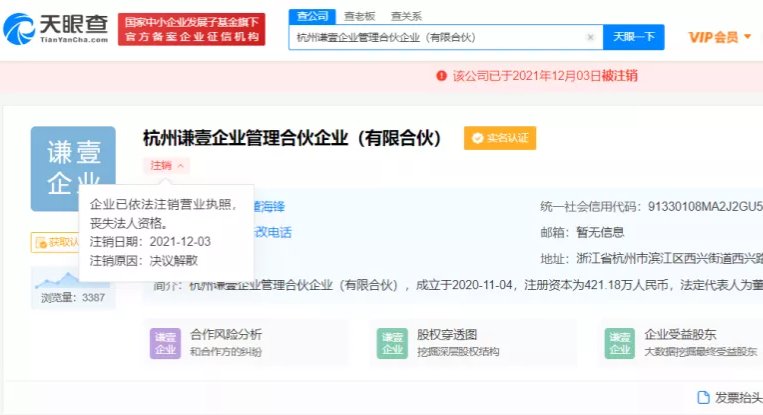
Task: Open the 合作风险分析 purple icon
Action: coord(165,343)
